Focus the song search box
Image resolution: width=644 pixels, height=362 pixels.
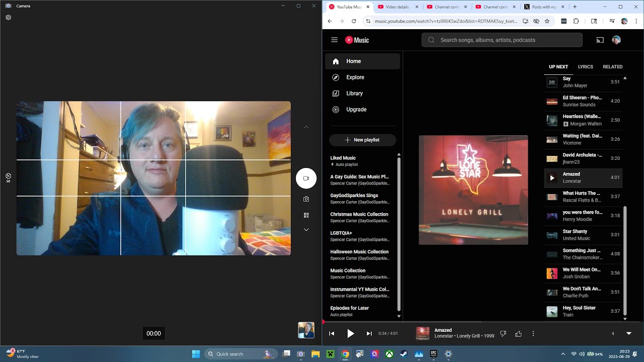502,40
